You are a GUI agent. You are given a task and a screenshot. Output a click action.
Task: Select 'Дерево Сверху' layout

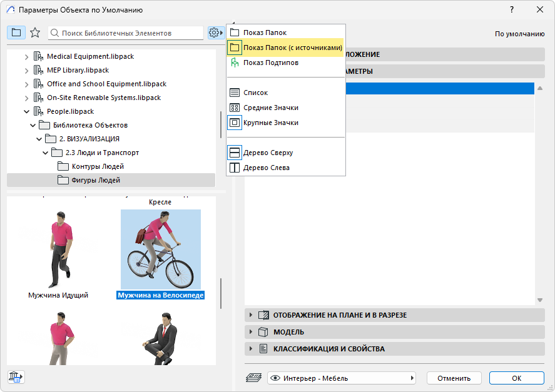[x=285, y=153]
